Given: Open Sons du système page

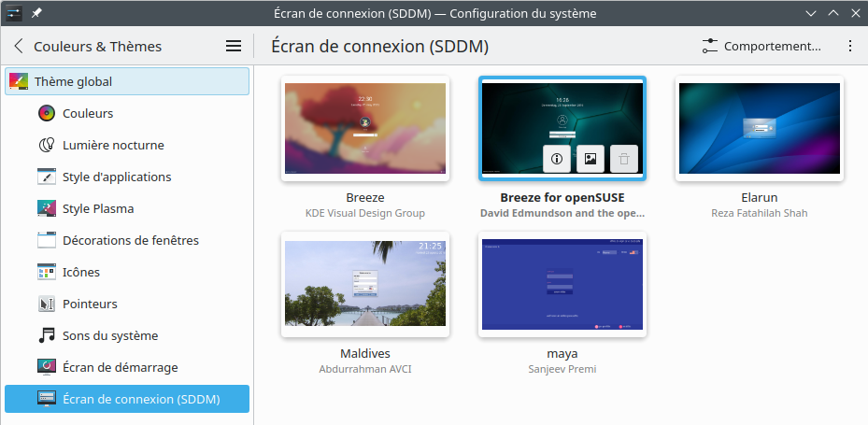Looking at the screenshot, I should 127,336.
